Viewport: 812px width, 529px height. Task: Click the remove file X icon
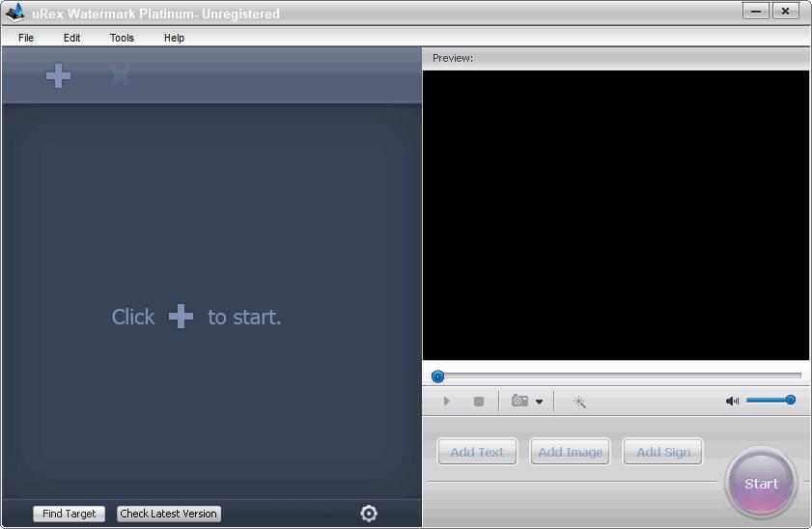(120, 75)
